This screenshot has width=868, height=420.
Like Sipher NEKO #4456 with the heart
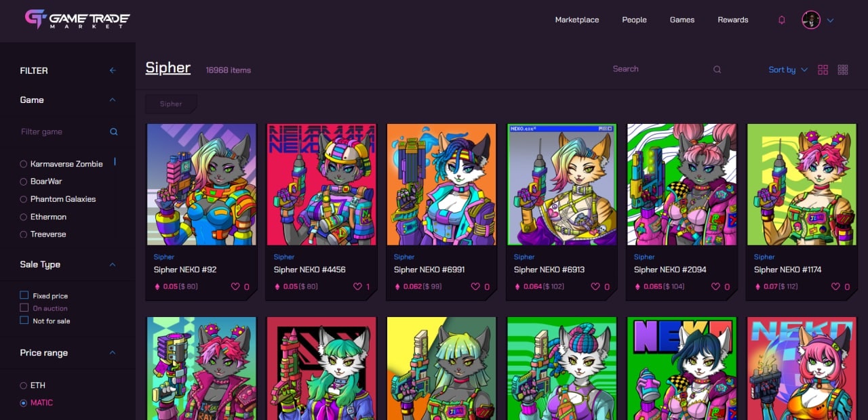pyautogui.click(x=357, y=287)
